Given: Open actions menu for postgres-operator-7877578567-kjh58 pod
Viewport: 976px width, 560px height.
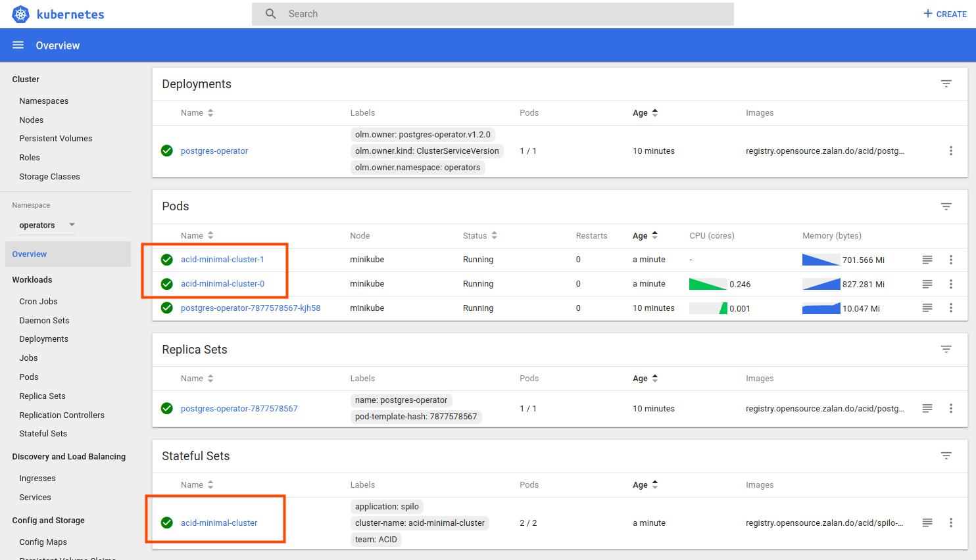Looking at the screenshot, I should click(x=951, y=308).
